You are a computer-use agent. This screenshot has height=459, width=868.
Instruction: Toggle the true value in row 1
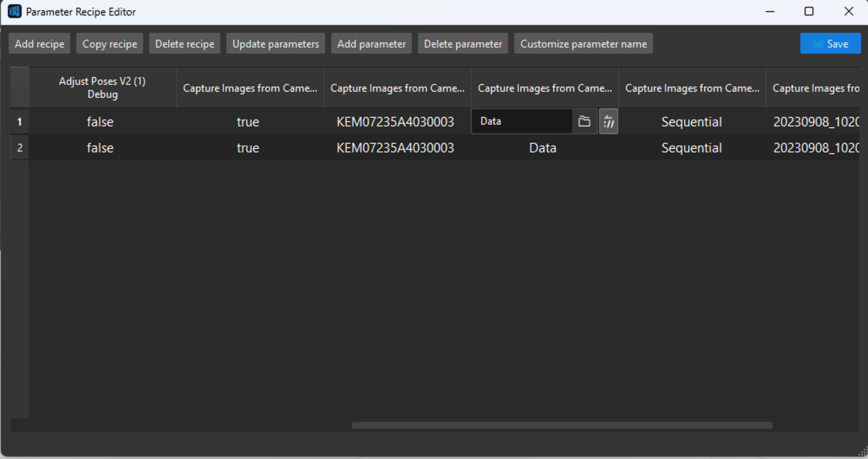tap(247, 122)
